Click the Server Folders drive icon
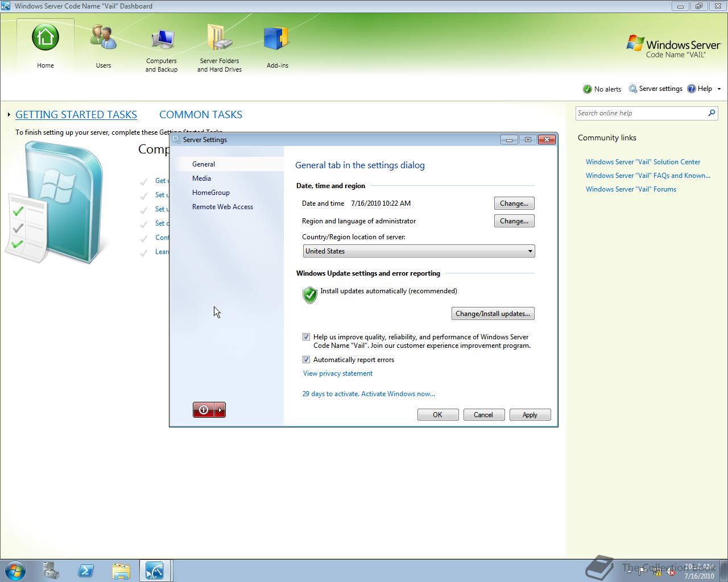 [220, 38]
